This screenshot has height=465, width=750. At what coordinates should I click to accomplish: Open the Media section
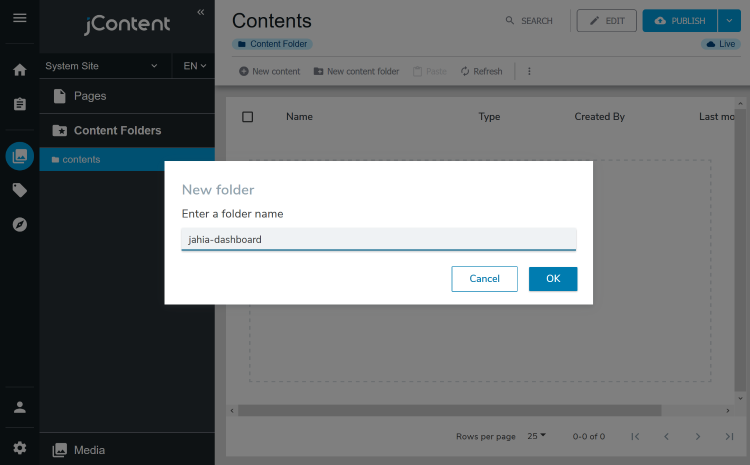127,450
